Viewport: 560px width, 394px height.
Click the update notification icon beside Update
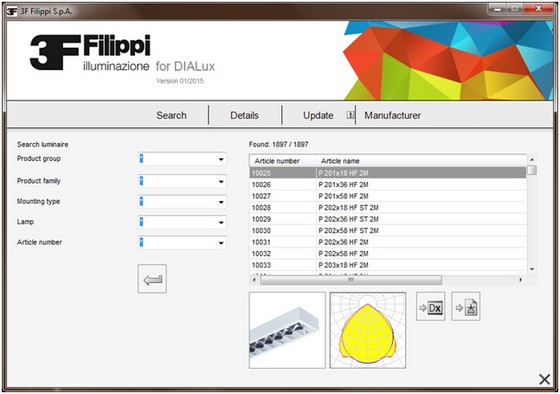click(350, 115)
